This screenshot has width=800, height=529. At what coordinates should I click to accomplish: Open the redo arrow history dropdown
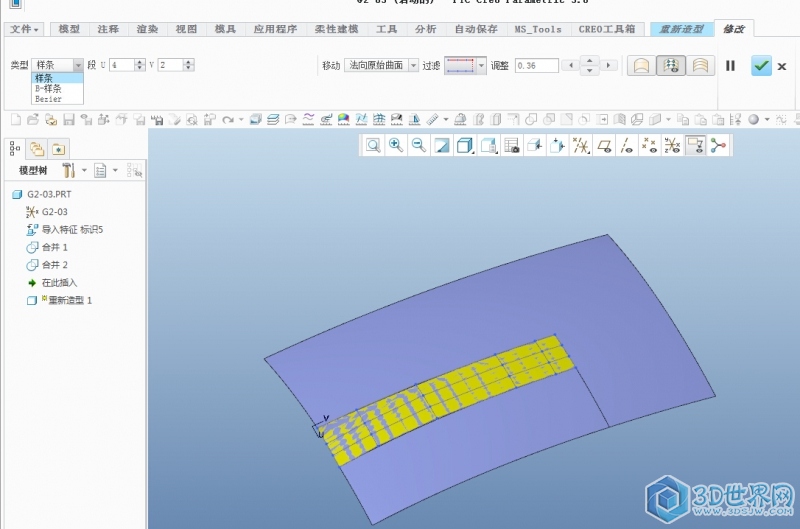[241, 120]
